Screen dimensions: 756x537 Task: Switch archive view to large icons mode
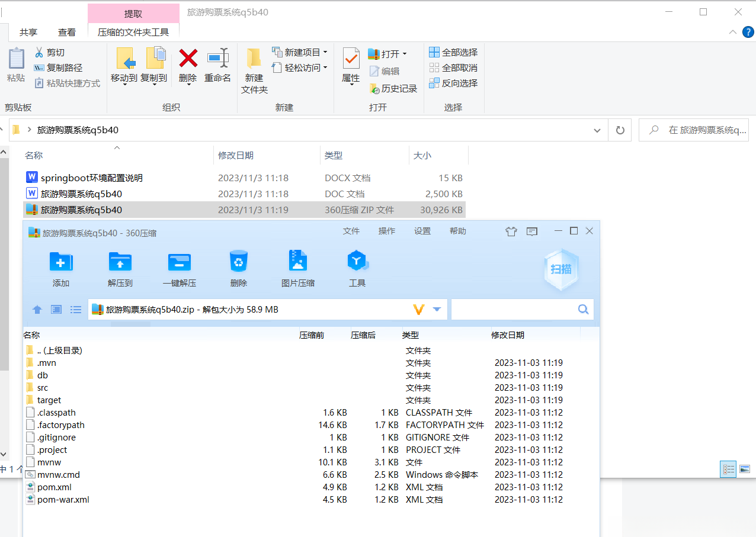click(x=55, y=309)
